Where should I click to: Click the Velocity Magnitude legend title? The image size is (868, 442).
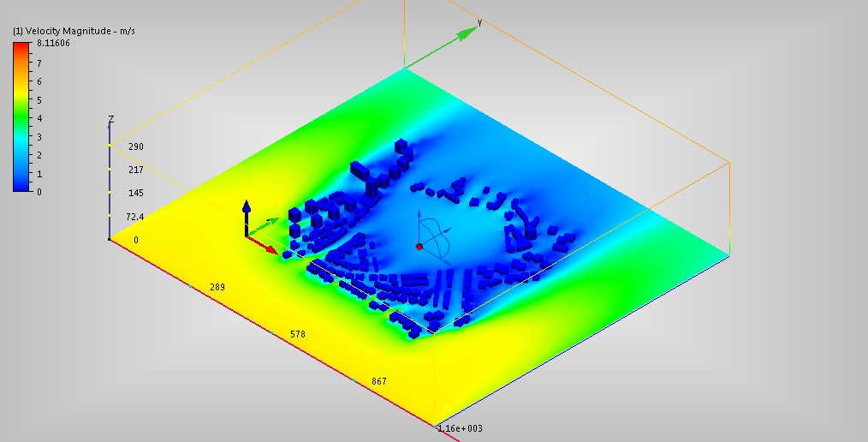pos(74,31)
